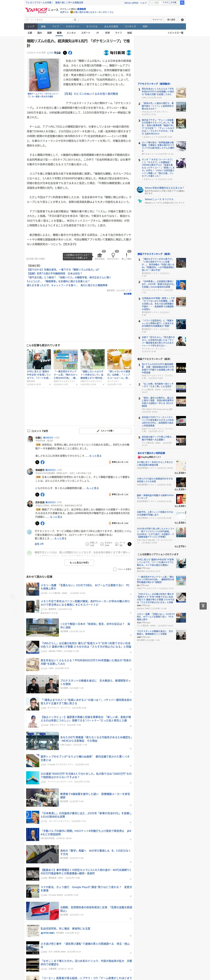Open 購入履歴 in the header
This screenshot has height=980, width=210.
tap(171, 19)
